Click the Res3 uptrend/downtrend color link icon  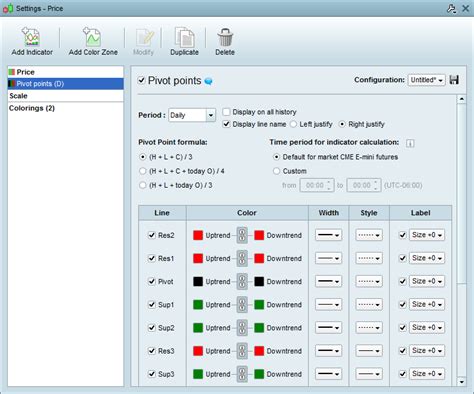(x=242, y=351)
